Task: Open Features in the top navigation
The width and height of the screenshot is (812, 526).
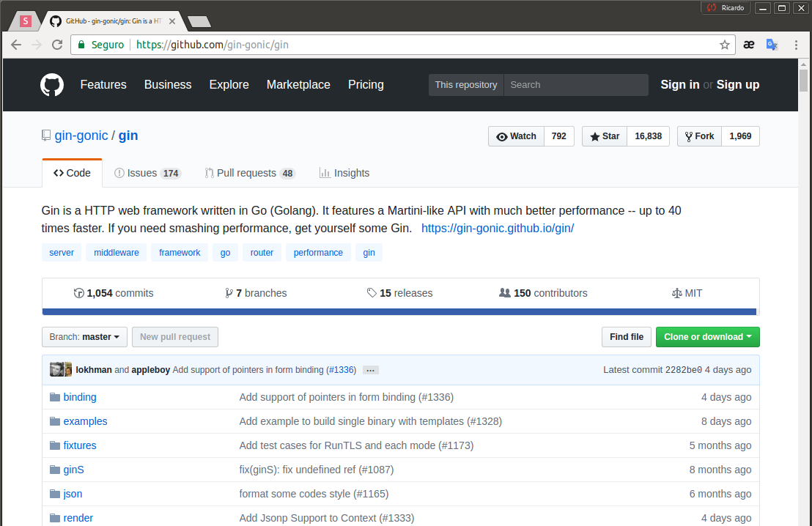Action: [103, 84]
